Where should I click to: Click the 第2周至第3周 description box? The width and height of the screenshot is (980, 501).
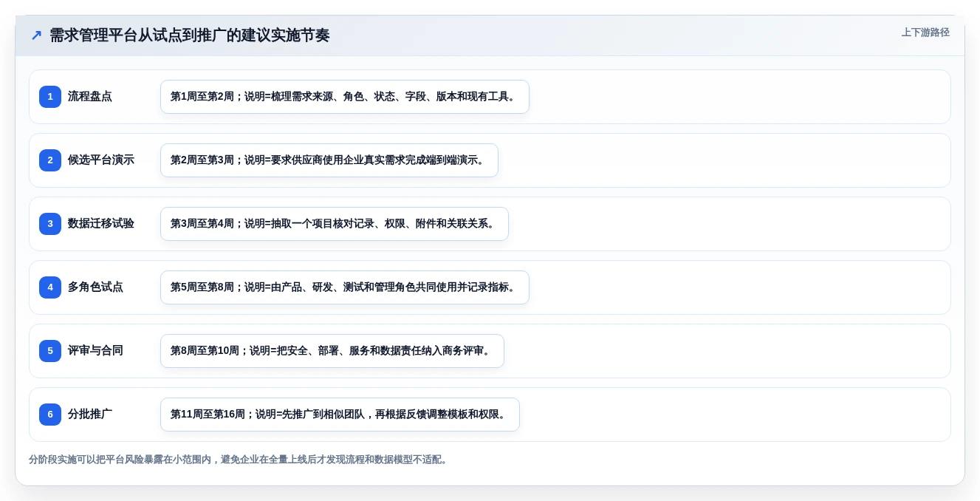coord(329,160)
